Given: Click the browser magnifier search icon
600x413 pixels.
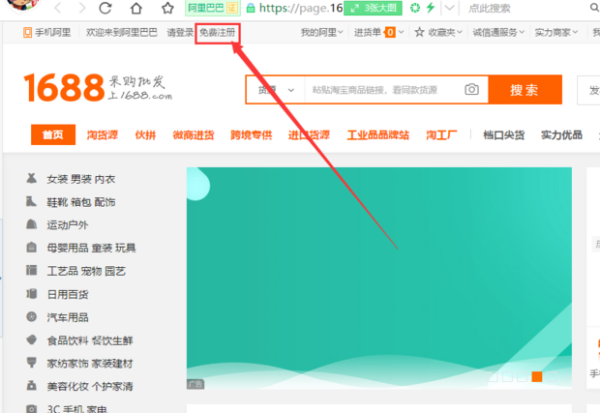Looking at the screenshot, I should (x=595, y=7).
